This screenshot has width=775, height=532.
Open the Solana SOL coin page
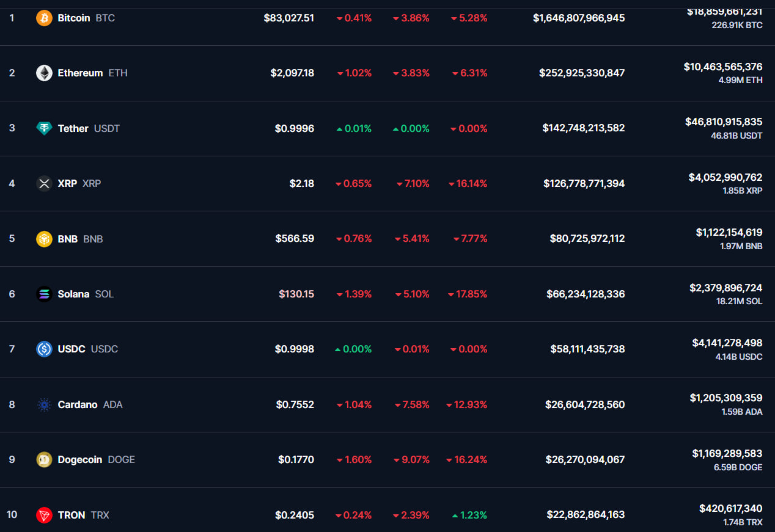point(86,294)
